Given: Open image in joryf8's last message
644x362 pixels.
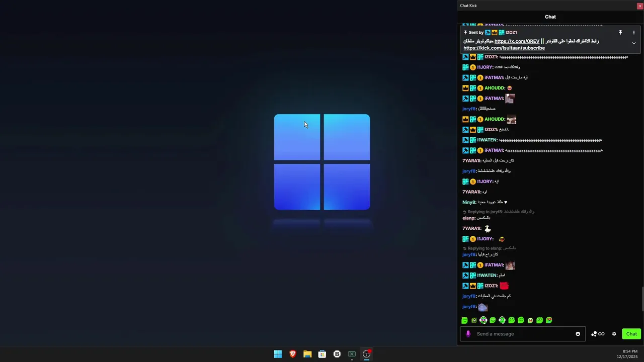Looking at the screenshot, I should [483, 307].
